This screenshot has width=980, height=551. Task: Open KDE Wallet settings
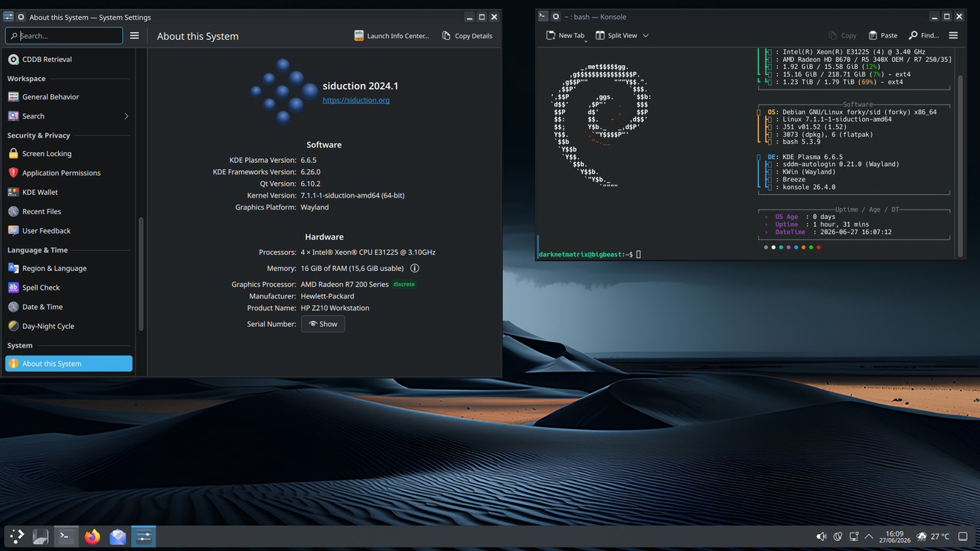tap(69, 192)
